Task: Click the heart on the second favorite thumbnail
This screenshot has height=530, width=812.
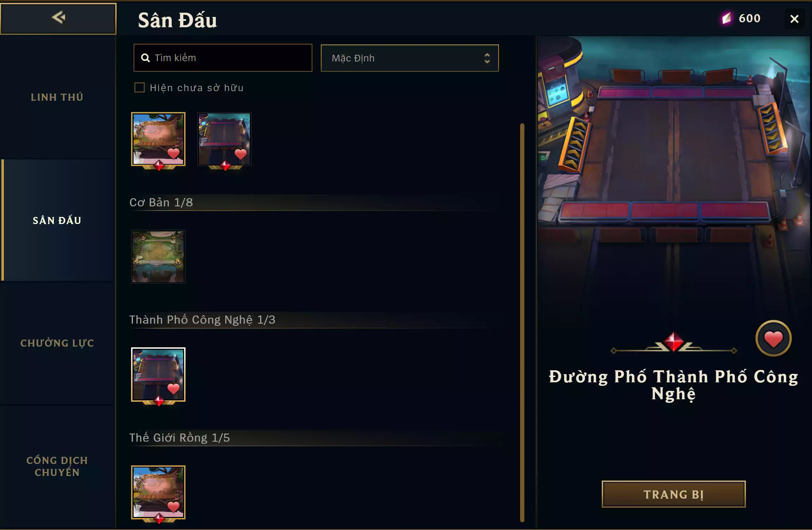Action: 240,154
